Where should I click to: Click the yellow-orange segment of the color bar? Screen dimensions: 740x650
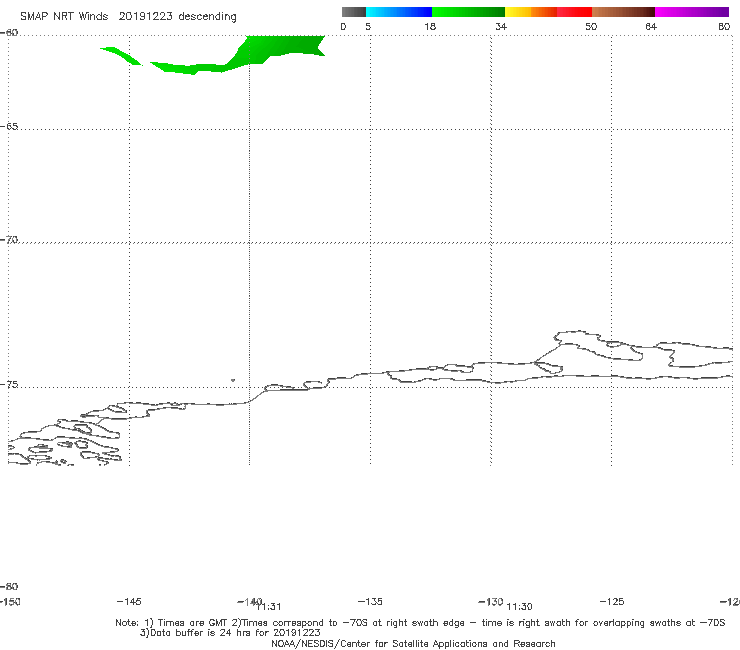pos(530,12)
